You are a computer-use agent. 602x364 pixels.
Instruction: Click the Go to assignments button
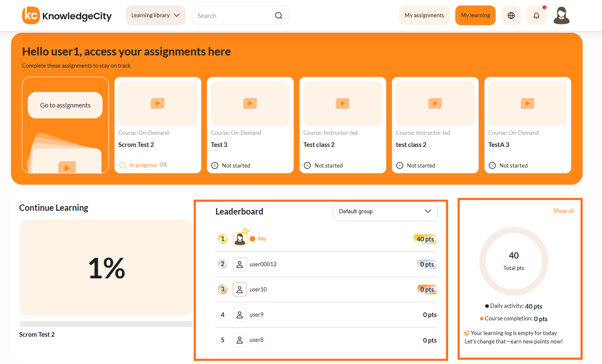65,105
